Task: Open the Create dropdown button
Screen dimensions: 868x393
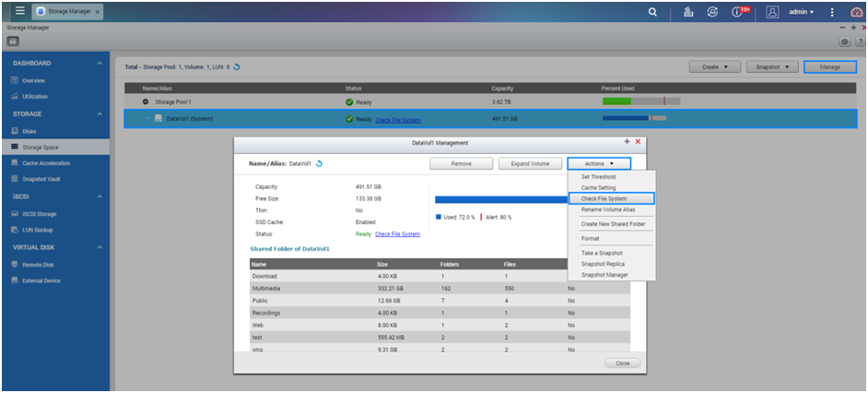Action: coord(715,67)
